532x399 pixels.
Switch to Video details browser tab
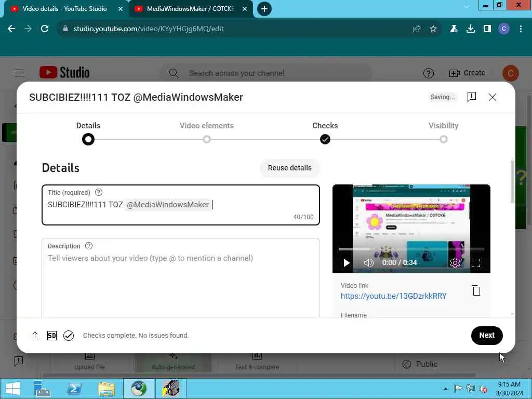point(64,9)
